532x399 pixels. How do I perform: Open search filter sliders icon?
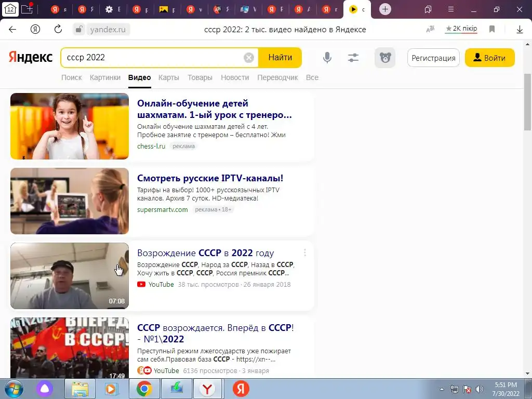pyautogui.click(x=353, y=58)
